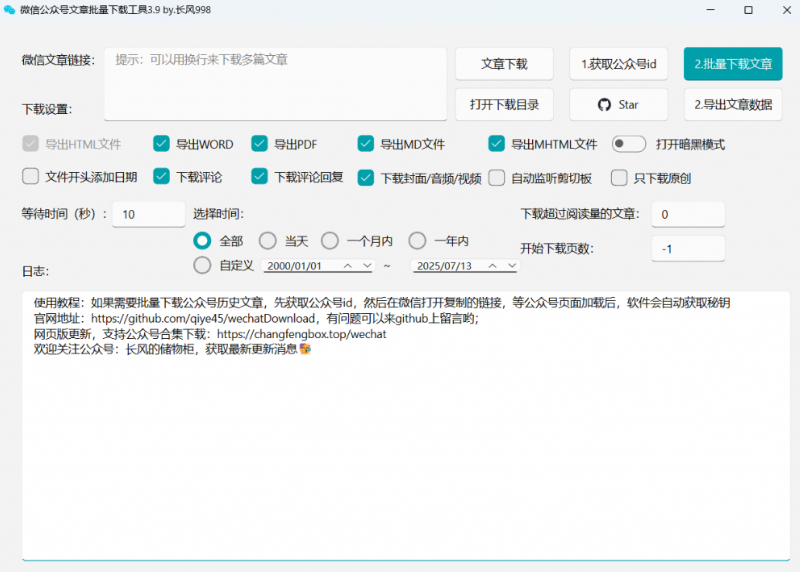800x572 pixels.
Task: Close the application window
Action: (x=787, y=10)
